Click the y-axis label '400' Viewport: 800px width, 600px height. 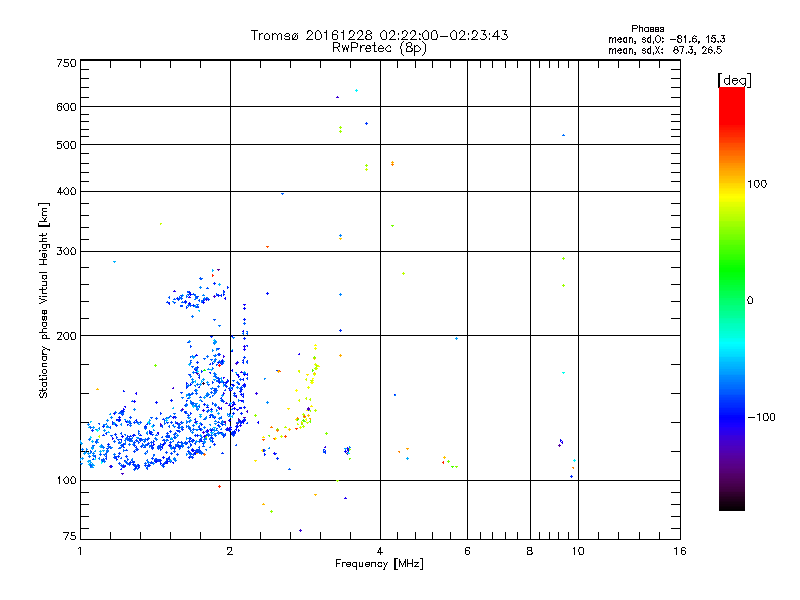click(x=66, y=191)
